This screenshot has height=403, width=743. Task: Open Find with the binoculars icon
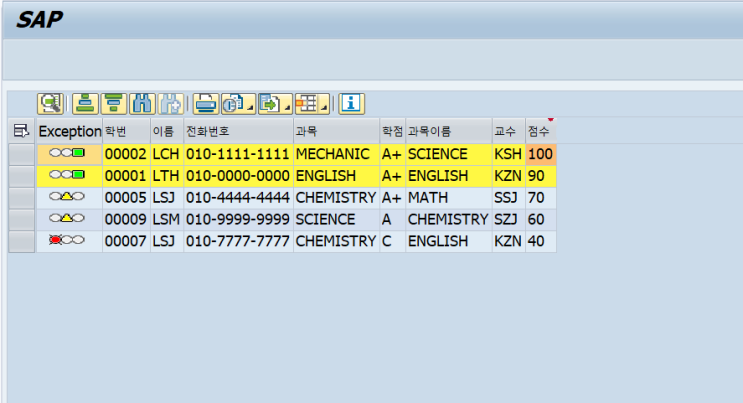[x=143, y=103]
